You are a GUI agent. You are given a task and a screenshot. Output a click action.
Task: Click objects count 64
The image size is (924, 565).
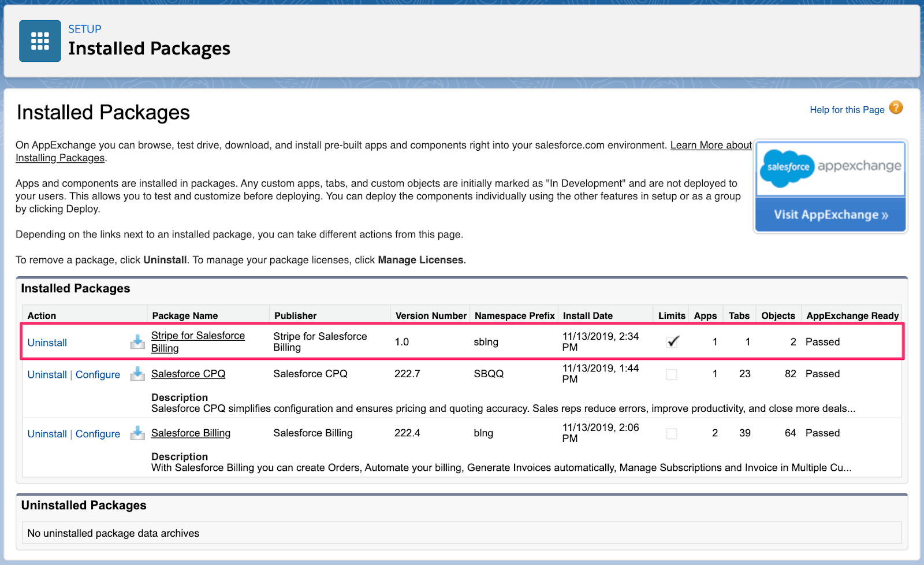click(790, 433)
